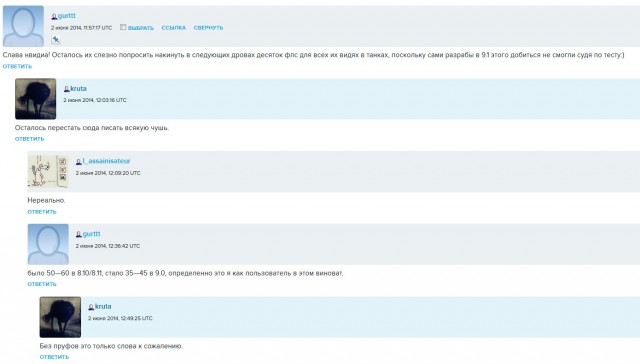Viewport: 640px width, 364px height.
Task: Reply to the 'было 50—60' comment
Action: (42, 284)
